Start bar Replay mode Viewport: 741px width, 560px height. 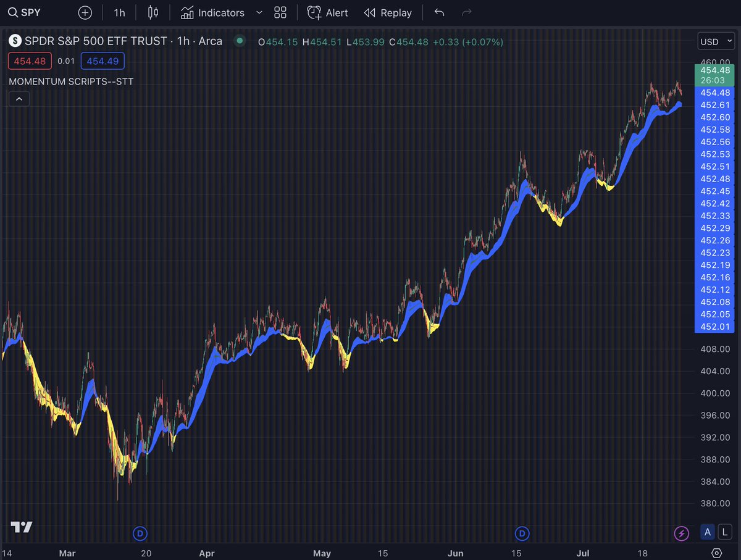pyautogui.click(x=388, y=12)
